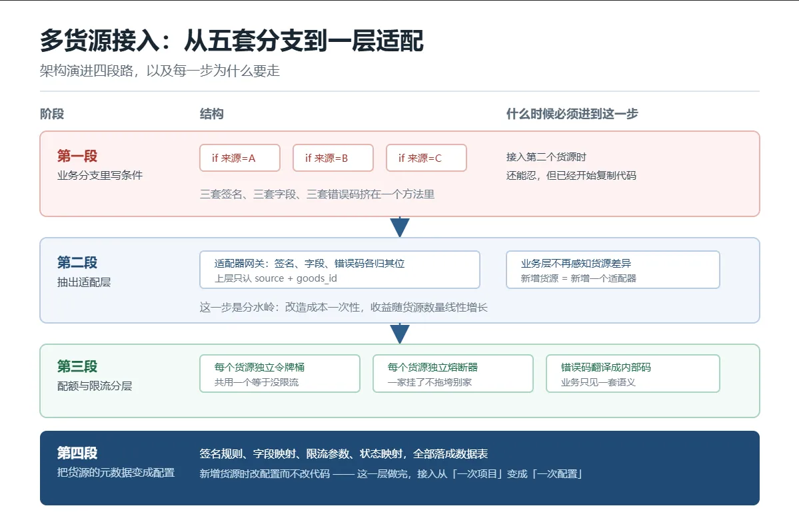This screenshot has height=532, width=799.
Task: Click the text 一家挂了不拖垮别家
Action: (430, 382)
